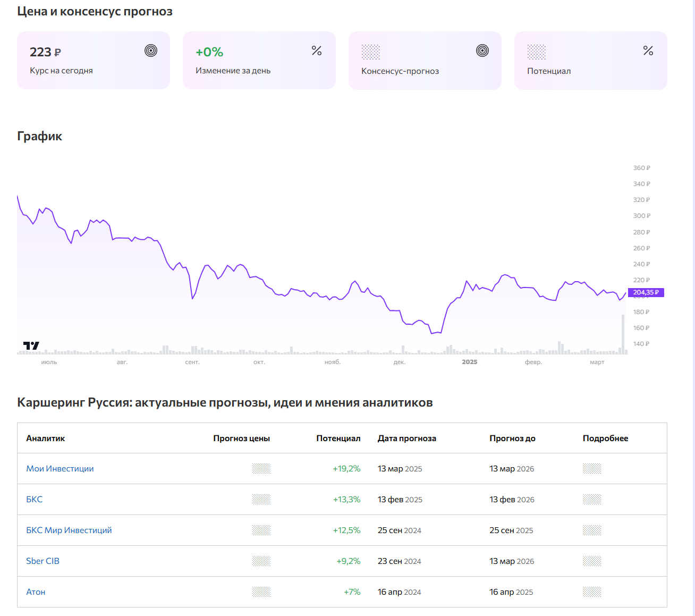This screenshot has width=695, height=616.
Task: Click the Курс на сегодня label
Action: pos(61,71)
